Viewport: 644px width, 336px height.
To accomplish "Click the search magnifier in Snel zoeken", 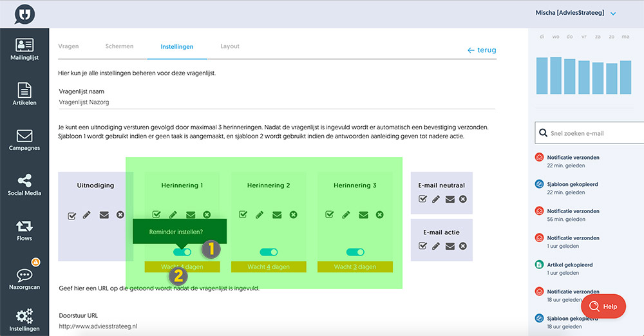I will tap(543, 133).
